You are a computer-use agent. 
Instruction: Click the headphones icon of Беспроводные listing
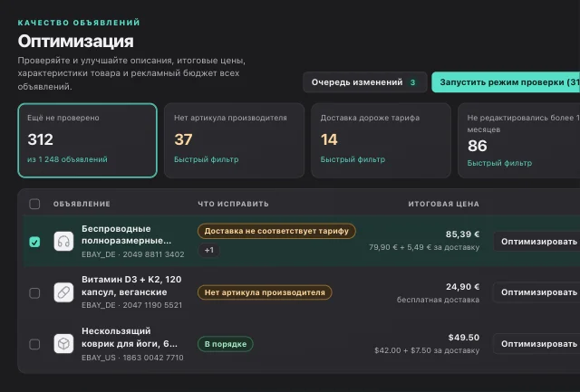click(63, 242)
